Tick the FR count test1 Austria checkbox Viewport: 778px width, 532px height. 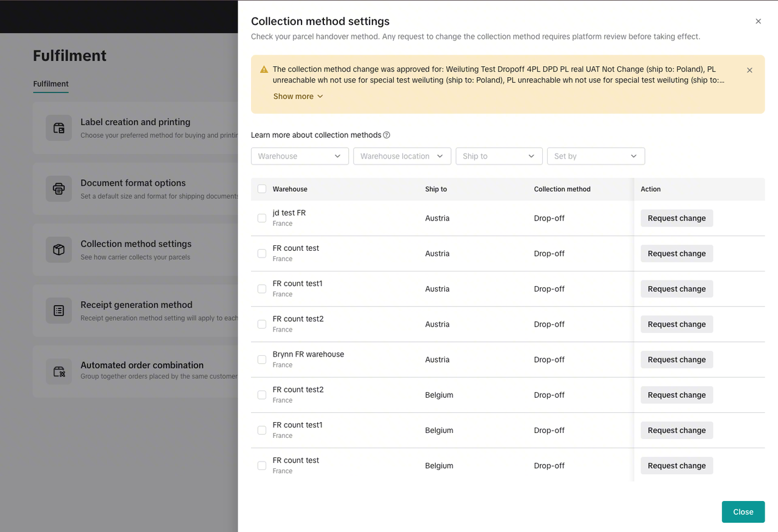262,289
